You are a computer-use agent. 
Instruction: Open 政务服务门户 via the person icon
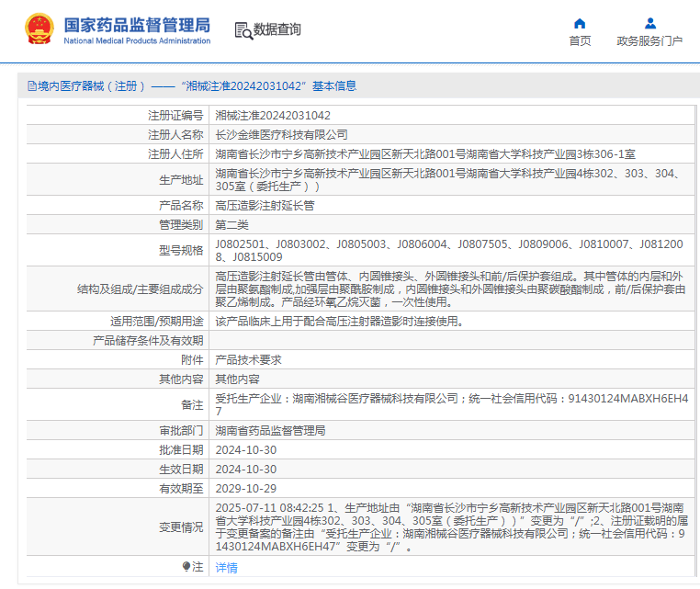pos(650,23)
